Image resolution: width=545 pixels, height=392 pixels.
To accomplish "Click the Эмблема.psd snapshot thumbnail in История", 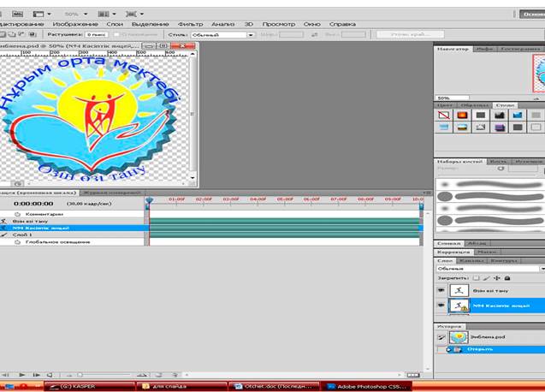I will pos(457,337).
